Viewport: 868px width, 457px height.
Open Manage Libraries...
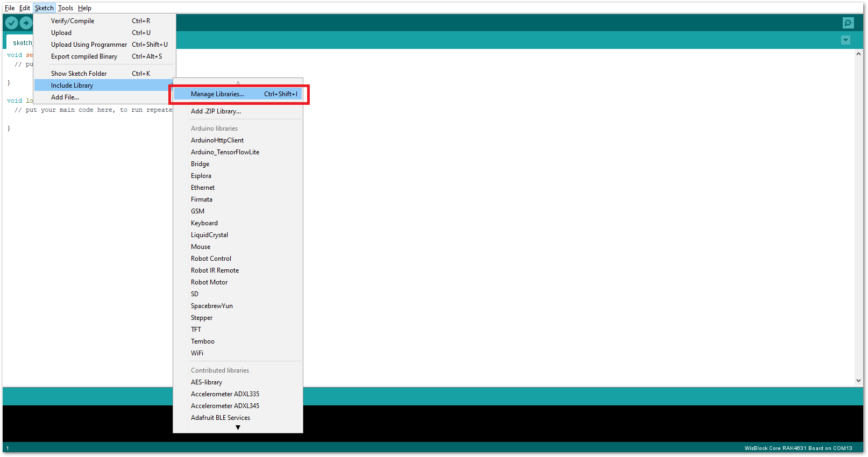(x=238, y=94)
